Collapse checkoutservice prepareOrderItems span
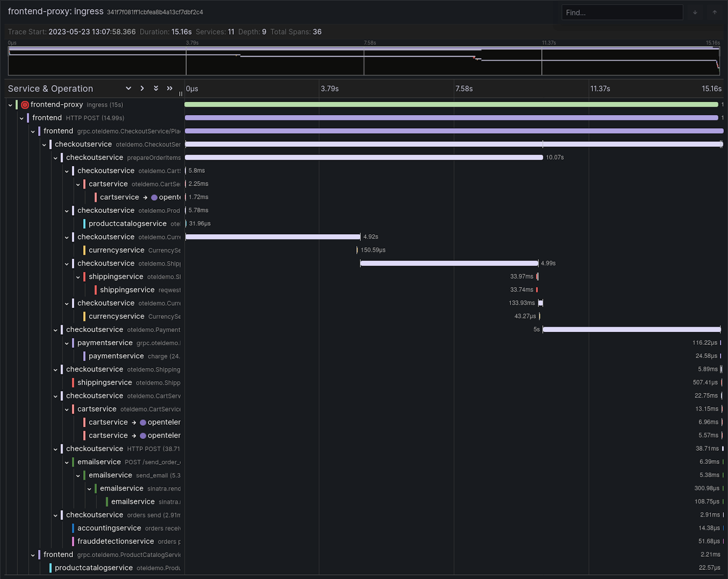The height and width of the screenshot is (579, 728). click(x=56, y=158)
